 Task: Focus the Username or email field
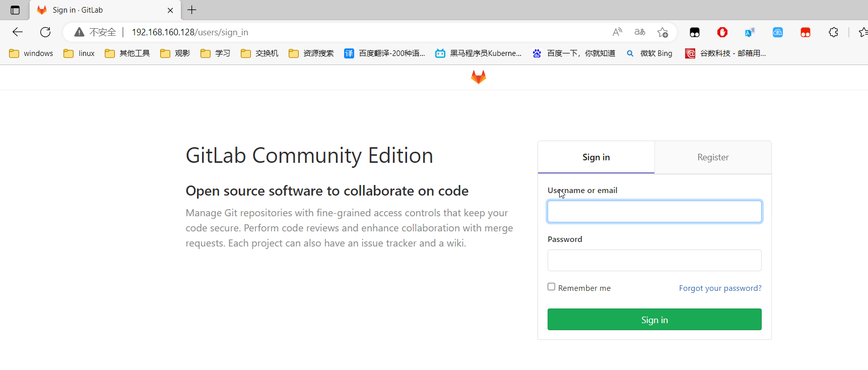point(654,212)
